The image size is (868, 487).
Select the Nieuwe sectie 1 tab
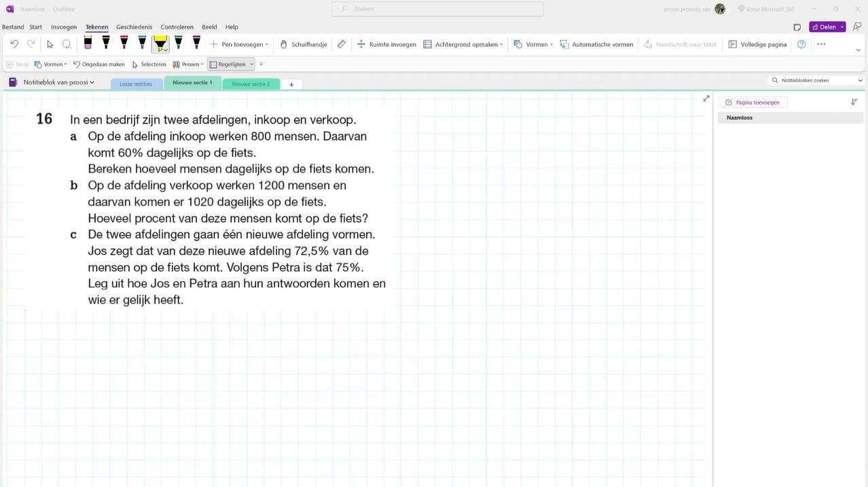(x=192, y=83)
